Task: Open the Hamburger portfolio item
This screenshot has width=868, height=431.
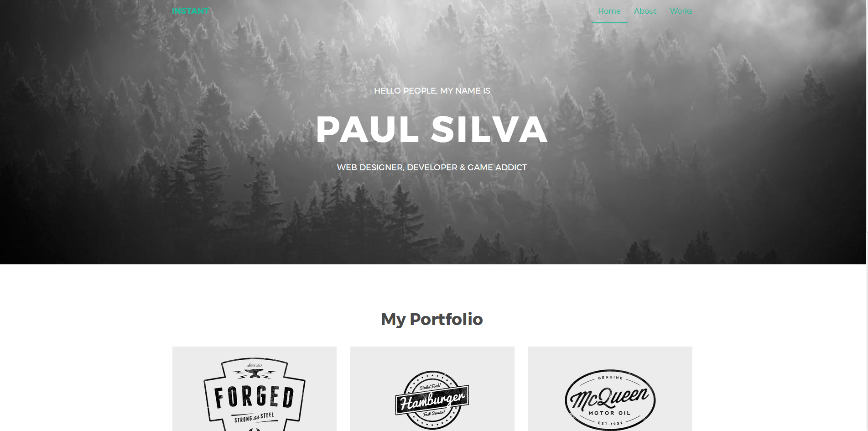Action: point(432,389)
